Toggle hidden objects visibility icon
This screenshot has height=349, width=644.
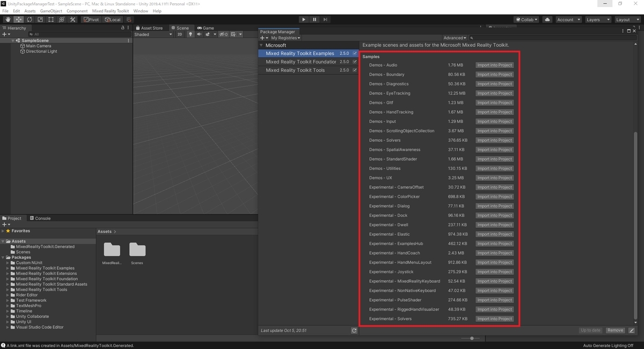[223, 34]
